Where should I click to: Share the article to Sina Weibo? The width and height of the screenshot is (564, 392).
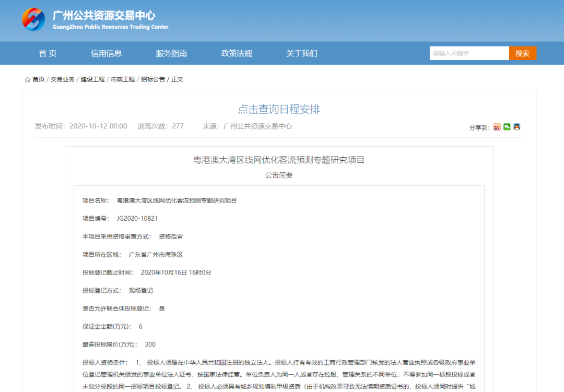pos(497,126)
